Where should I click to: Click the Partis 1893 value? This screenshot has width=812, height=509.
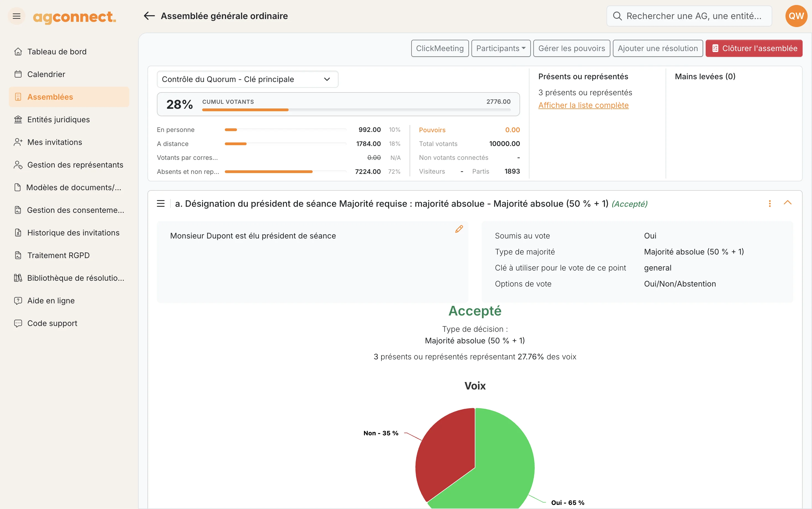512,171
